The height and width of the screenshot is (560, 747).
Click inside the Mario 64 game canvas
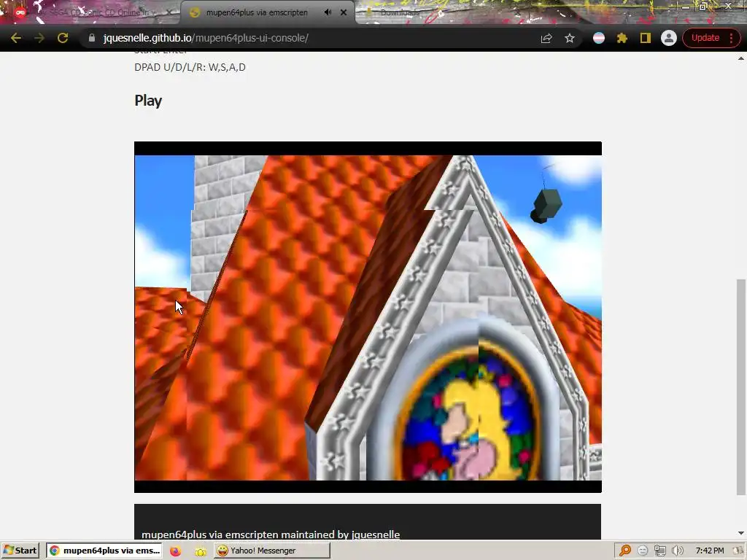[x=368, y=317]
